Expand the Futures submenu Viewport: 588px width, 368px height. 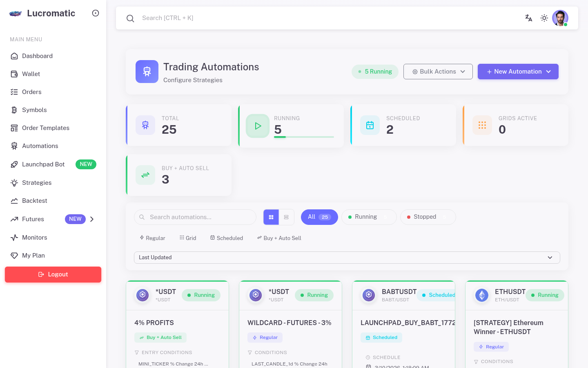92,219
